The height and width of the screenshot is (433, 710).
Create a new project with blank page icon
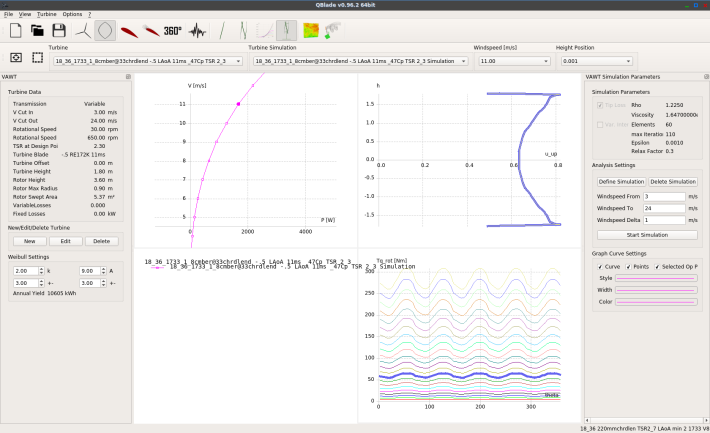[16, 31]
